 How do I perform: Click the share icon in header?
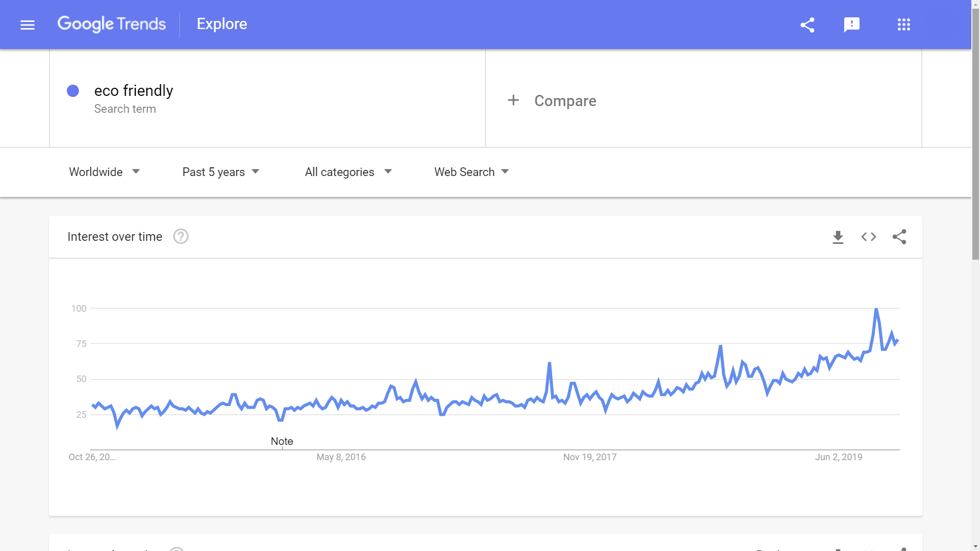(807, 24)
